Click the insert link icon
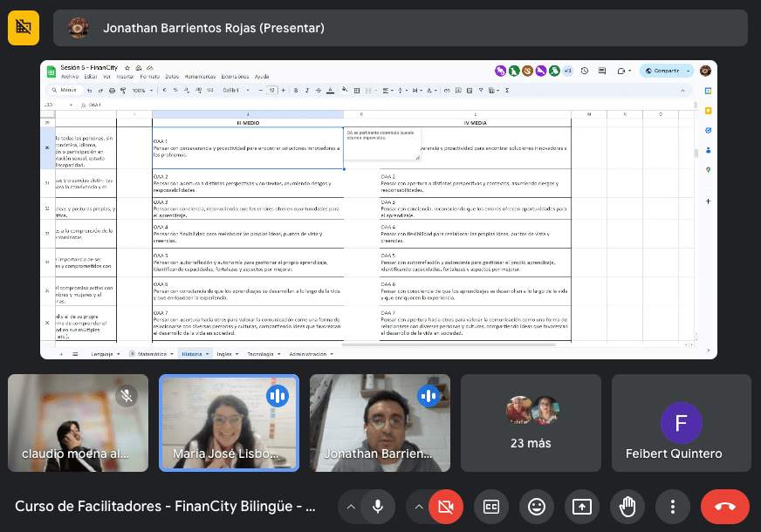Viewport: 761px width, 532px height. point(447,91)
